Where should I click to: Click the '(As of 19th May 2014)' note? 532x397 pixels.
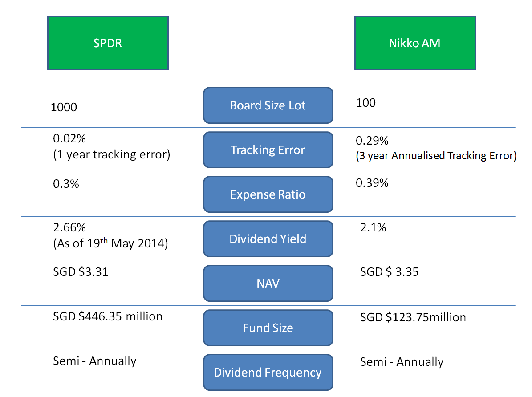pyautogui.click(x=110, y=243)
